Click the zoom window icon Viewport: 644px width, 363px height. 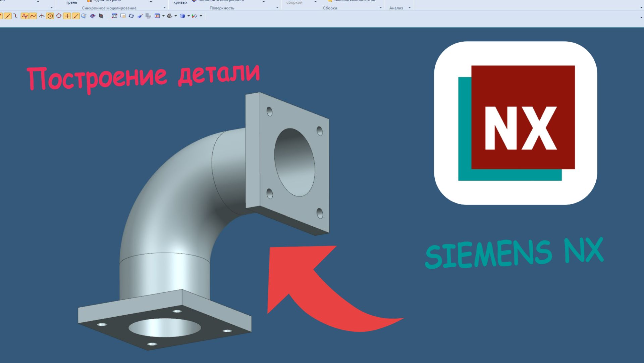click(x=123, y=16)
